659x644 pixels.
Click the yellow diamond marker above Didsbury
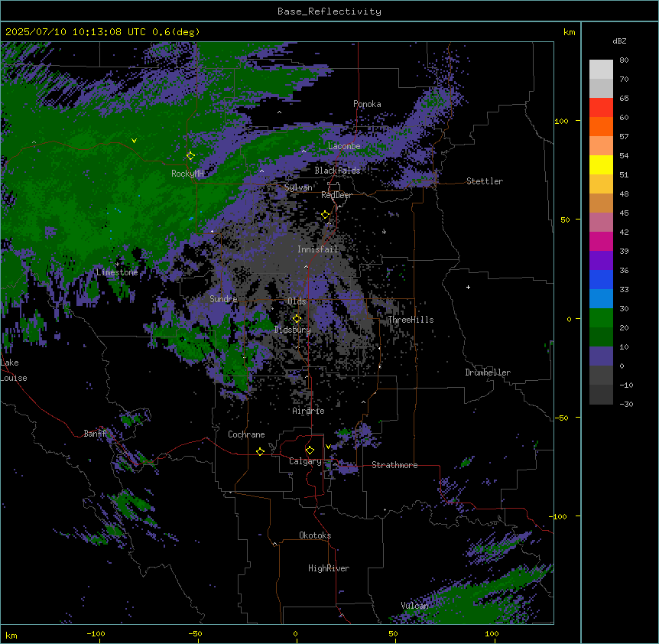[297, 319]
